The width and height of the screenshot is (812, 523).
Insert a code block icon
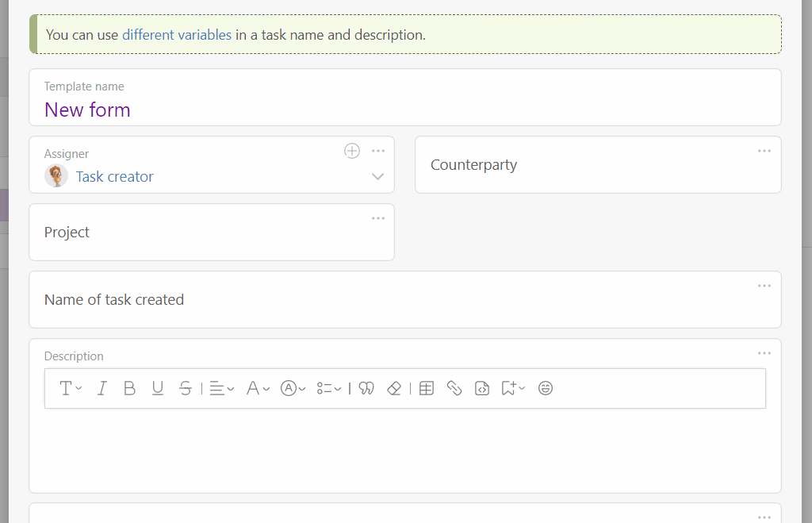pos(482,388)
